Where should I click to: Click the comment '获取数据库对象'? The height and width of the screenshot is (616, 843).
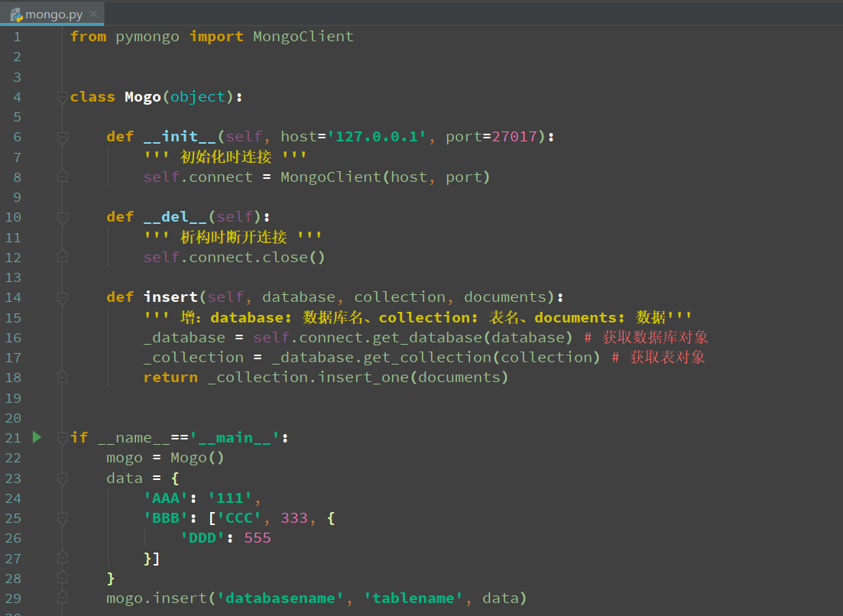pos(655,337)
